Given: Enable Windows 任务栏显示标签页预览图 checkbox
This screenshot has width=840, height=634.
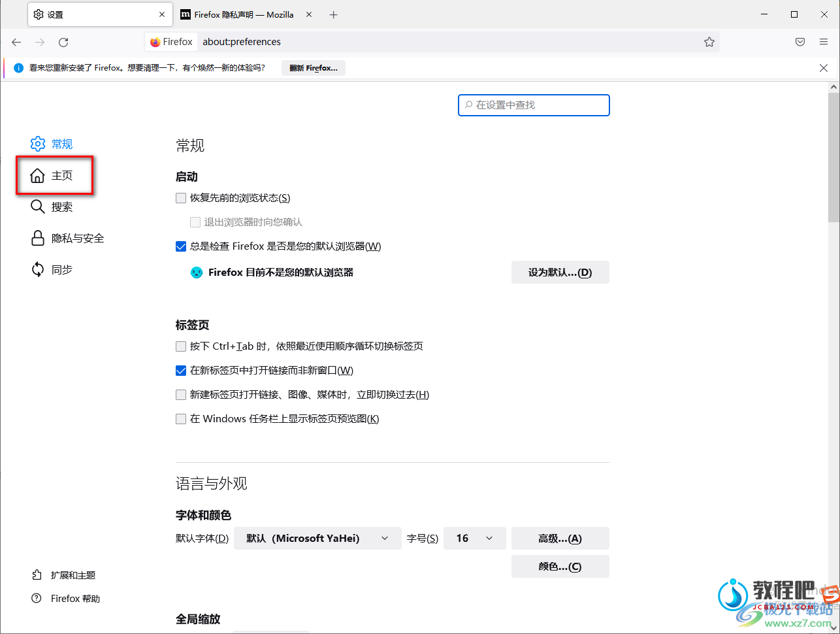Looking at the screenshot, I should coord(181,419).
